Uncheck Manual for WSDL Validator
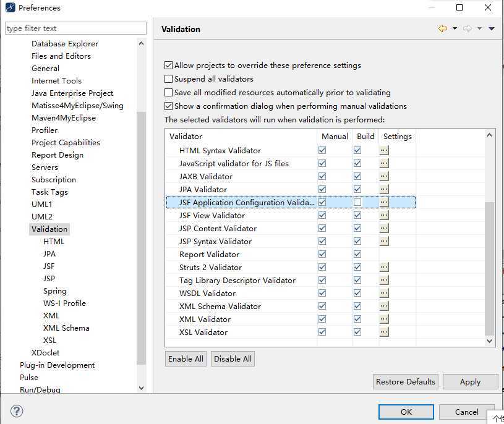The height and width of the screenshot is (424, 504). click(x=322, y=293)
